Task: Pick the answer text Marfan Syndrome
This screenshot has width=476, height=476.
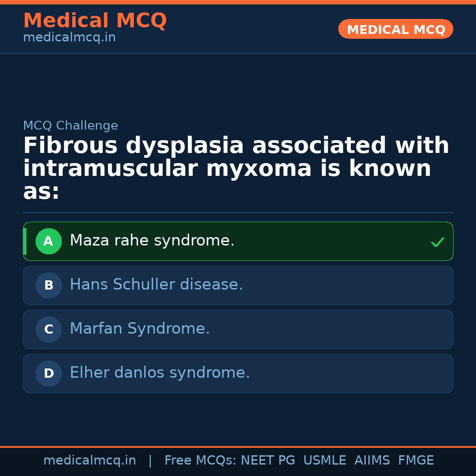Action: click(140, 329)
